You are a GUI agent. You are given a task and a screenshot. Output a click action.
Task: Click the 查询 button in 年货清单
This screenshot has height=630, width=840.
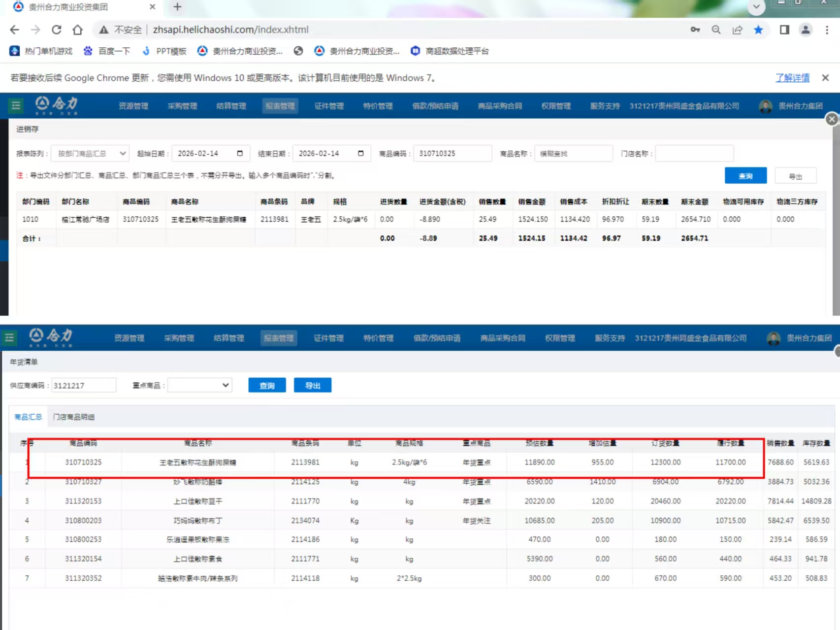(x=267, y=385)
